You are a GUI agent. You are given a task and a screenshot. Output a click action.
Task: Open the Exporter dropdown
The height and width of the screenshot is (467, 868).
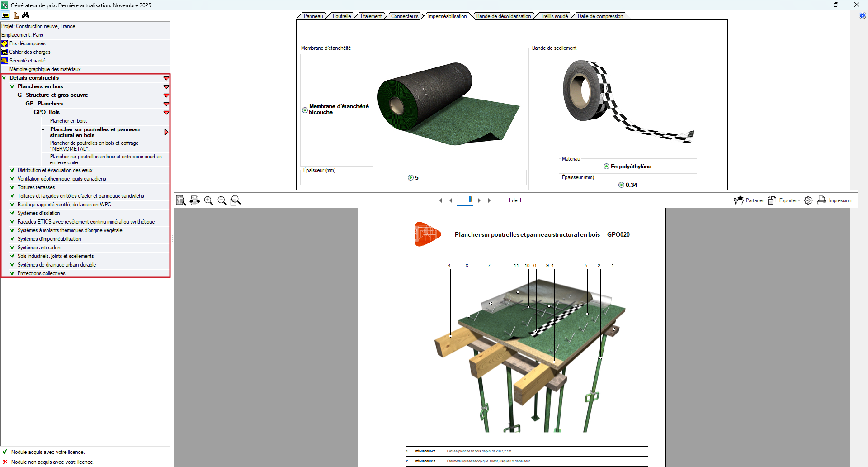point(784,200)
